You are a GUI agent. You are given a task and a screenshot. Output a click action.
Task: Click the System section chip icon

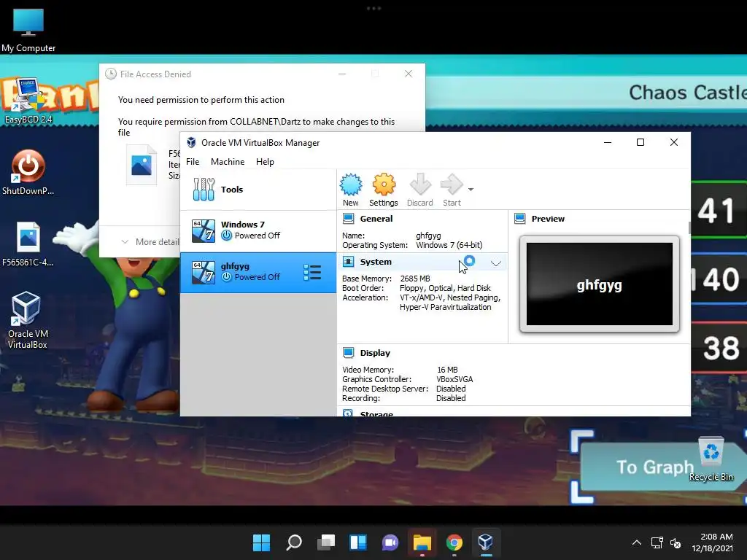348,262
